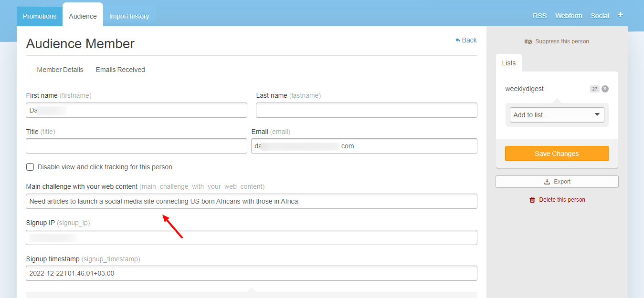
Task: Select the Member Details tab
Action: tap(60, 70)
